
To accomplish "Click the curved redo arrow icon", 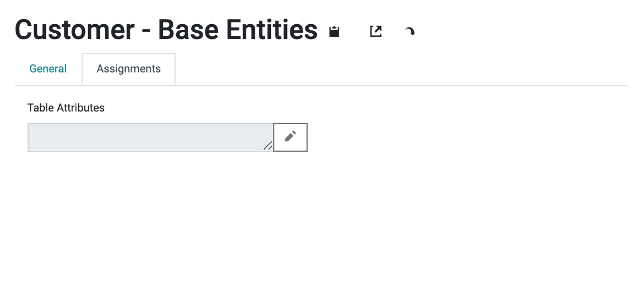I will pos(409,32).
